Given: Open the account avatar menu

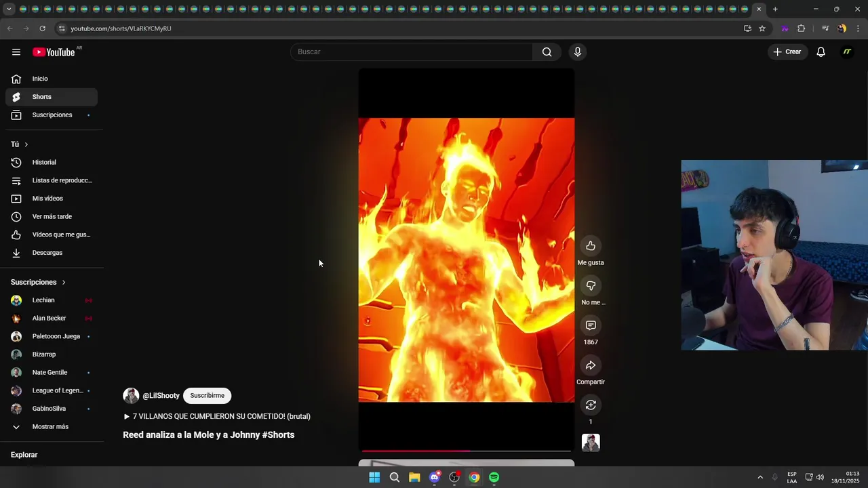Looking at the screenshot, I should coord(847,52).
